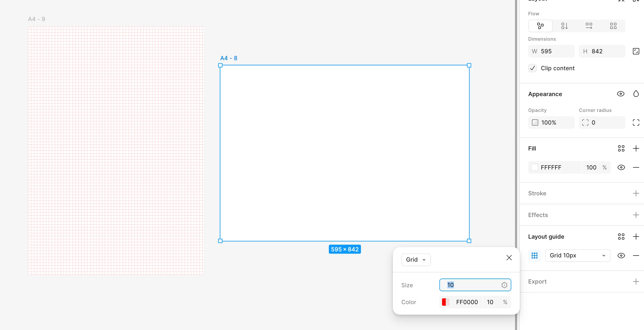Select the A4 - 9 frame label
The width and height of the screenshot is (644, 330).
click(x=36, y=19)
